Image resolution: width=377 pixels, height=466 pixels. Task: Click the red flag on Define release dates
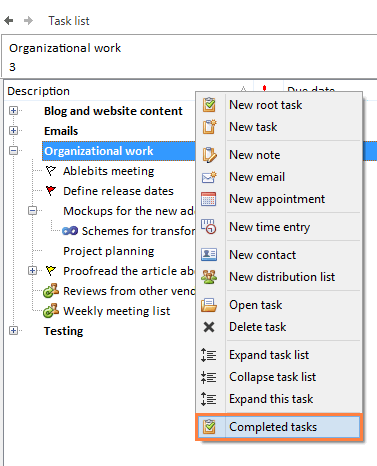tap(51, 191)
